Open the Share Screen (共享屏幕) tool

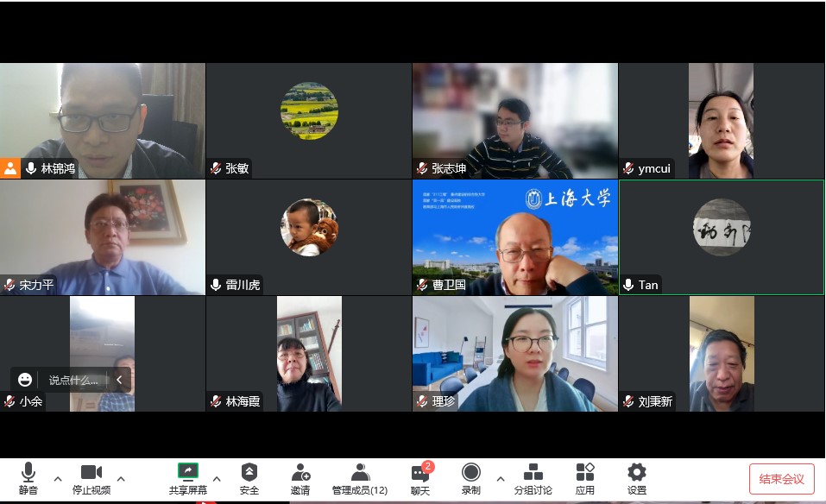188,477
